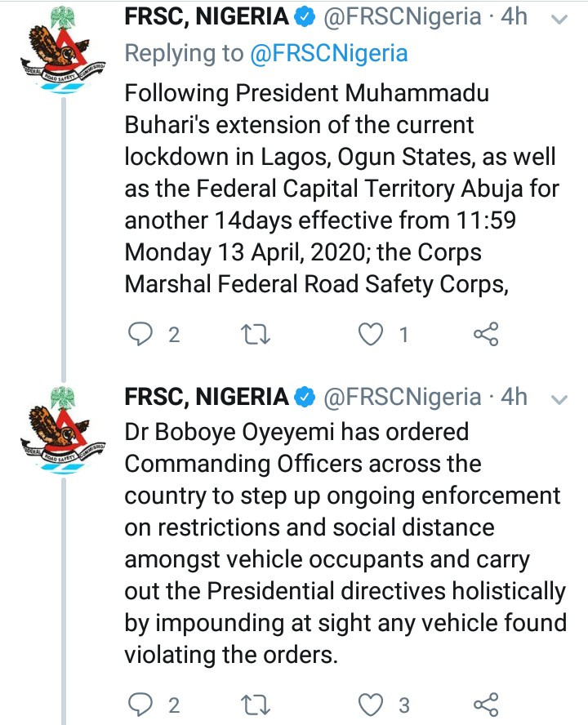Click @FRSCNigeria handle in second tweet header

pyautogui.click(x=402, y=397)
